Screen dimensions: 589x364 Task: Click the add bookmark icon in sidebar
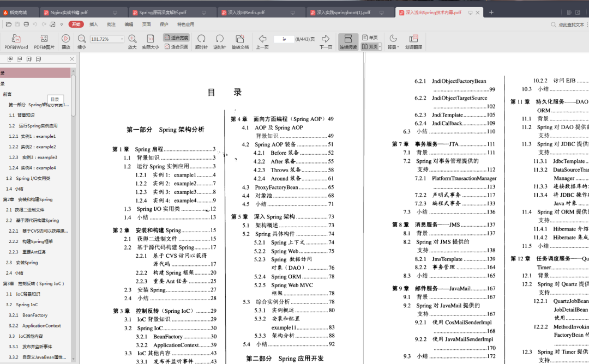pos(29,59)
